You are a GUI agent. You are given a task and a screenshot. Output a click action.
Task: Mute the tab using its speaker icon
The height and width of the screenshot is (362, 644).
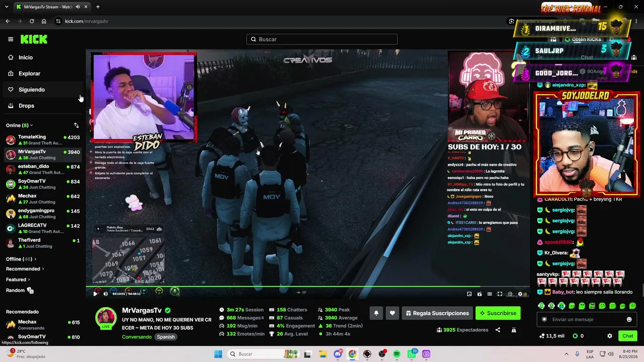[x=77, y=7]
